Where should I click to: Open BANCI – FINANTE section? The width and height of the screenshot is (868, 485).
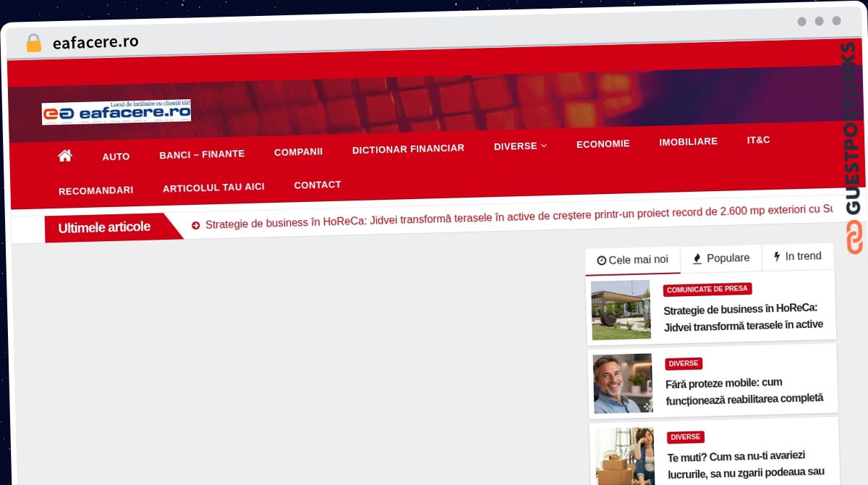coord(202,154)
